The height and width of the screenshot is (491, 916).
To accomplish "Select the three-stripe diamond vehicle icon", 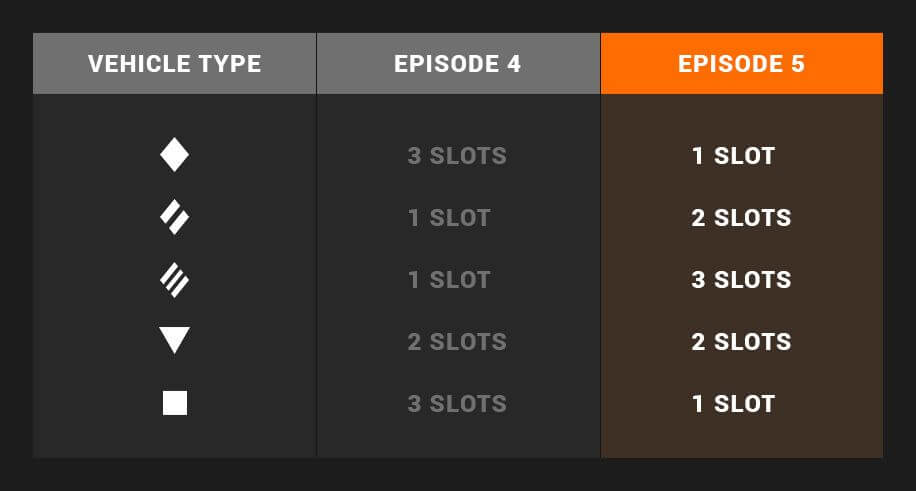I will pos(175,279).
